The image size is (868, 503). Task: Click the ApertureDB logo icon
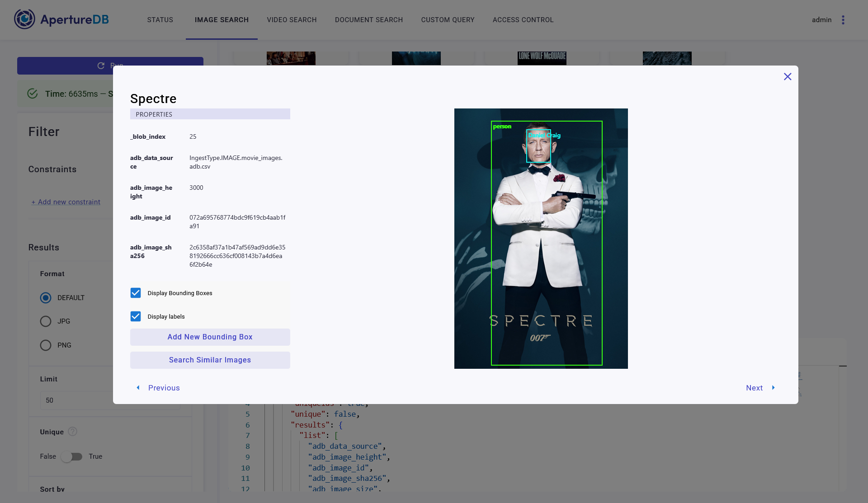point(24,19)
